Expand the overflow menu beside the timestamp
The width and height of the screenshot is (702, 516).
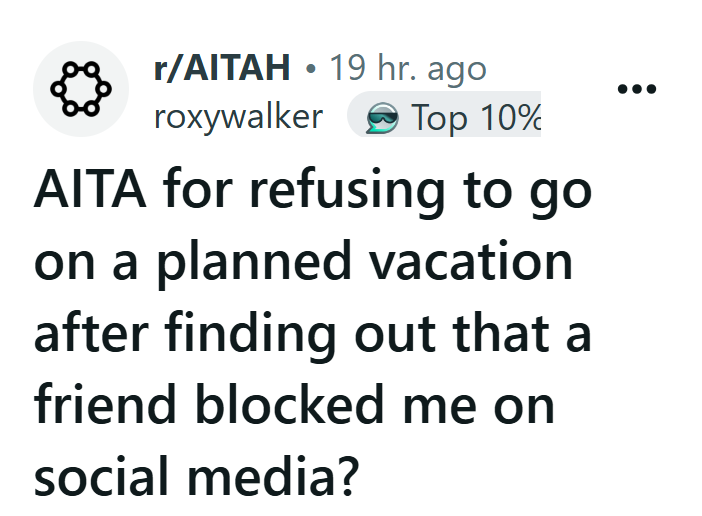click(x=636, y=88)
